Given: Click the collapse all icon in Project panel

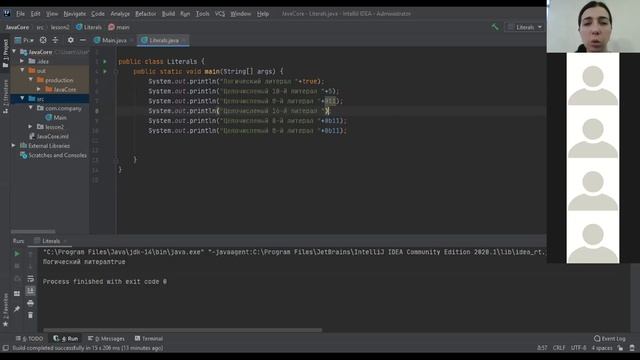Looking at the screenshot, I should coord(55,40).
